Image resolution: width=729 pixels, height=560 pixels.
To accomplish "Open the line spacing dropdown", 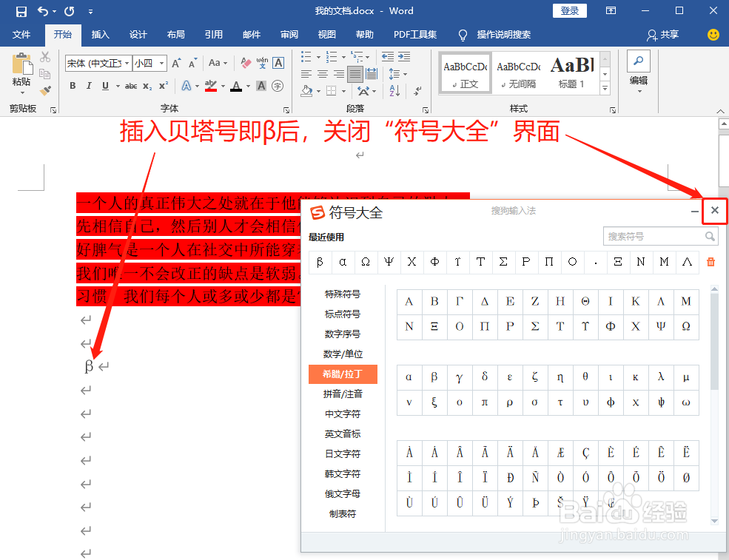I will pyautogui.click(x=405, y=74).
